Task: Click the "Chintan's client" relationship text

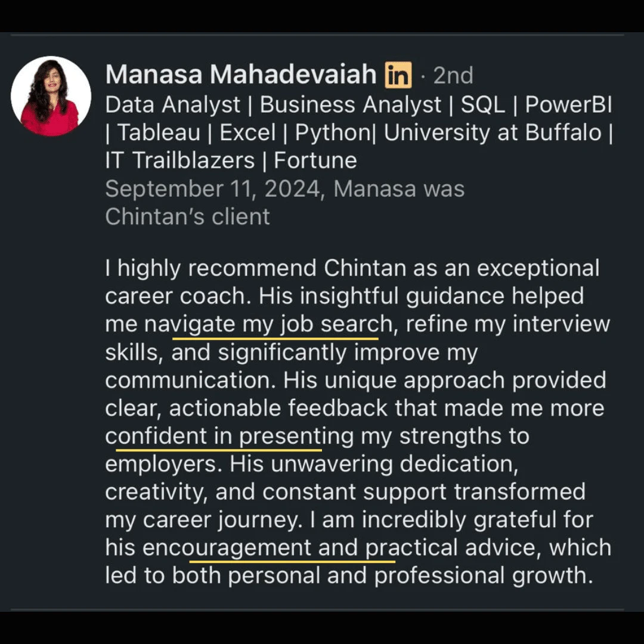Action: 188,216
